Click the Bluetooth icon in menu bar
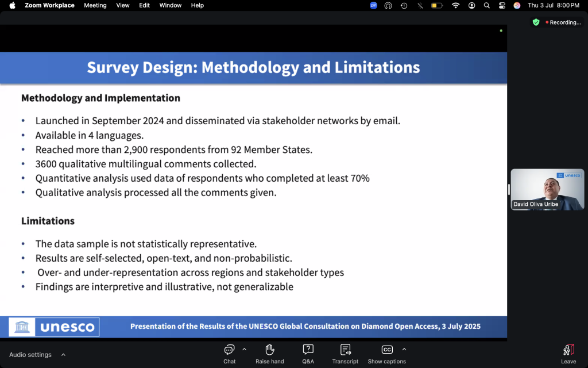The height and width of the screenshot is (368, 588). 420,5
